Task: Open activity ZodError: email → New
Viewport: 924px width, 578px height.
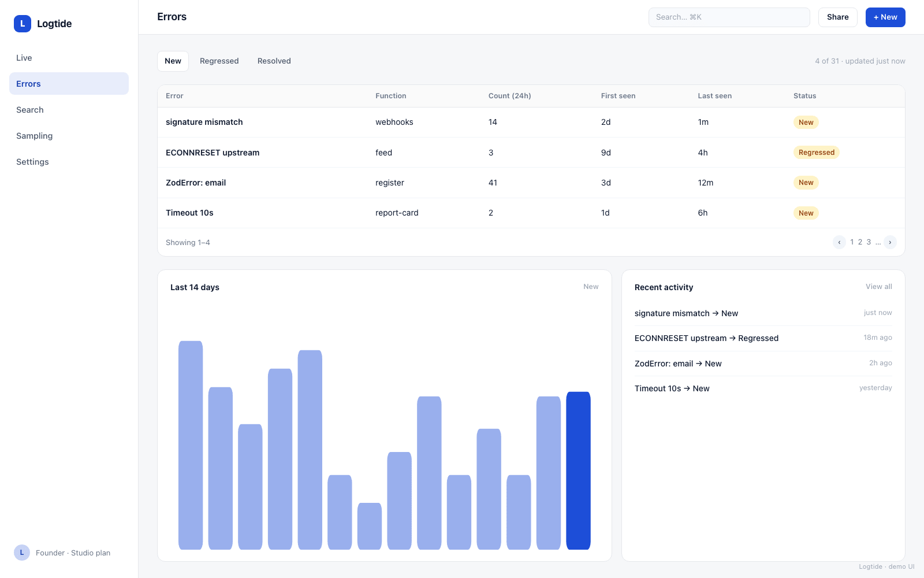Action: 763,364
